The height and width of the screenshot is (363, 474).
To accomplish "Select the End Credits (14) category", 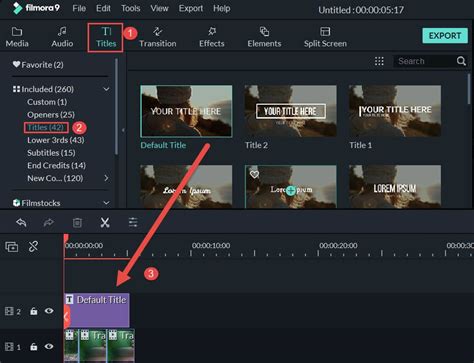I will pos(56,165).
